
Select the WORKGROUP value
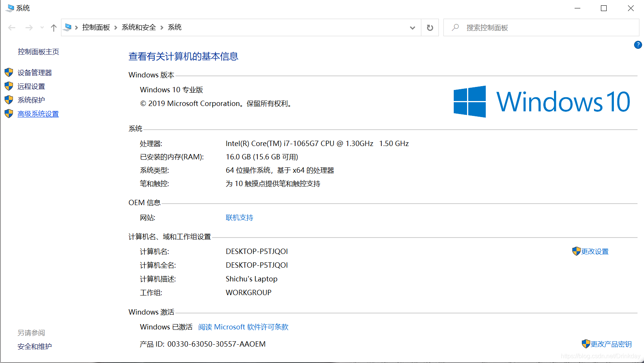[249, 293]
